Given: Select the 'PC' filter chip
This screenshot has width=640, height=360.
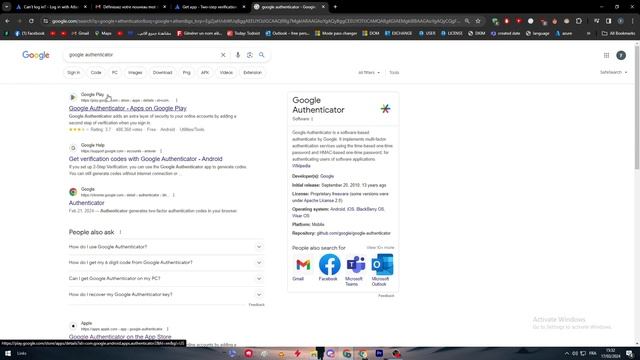Looking at the screenshot, I should pyautogui.click(x=115, y=73).
